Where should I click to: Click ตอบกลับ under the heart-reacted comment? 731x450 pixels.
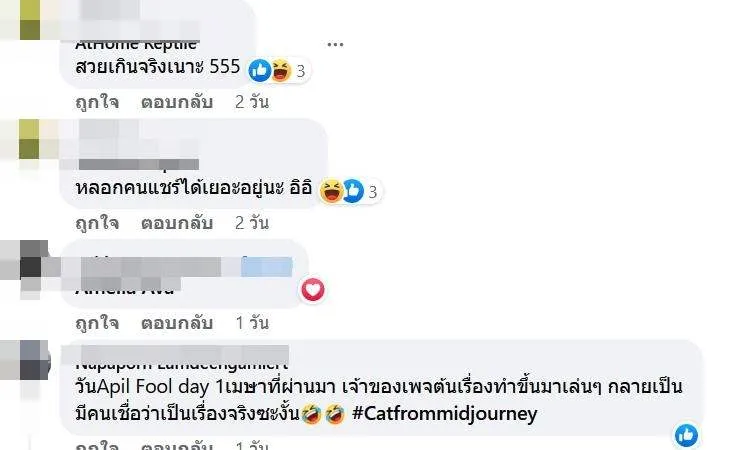click(177, 323)
